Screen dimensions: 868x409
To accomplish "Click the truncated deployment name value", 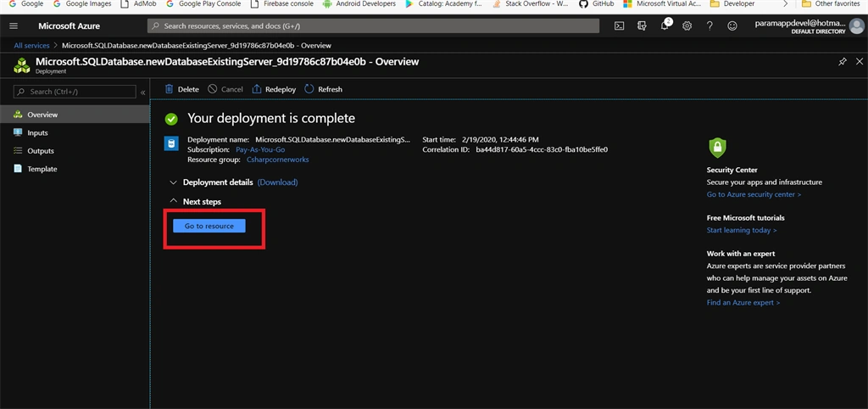I will (x=333, y=140).
